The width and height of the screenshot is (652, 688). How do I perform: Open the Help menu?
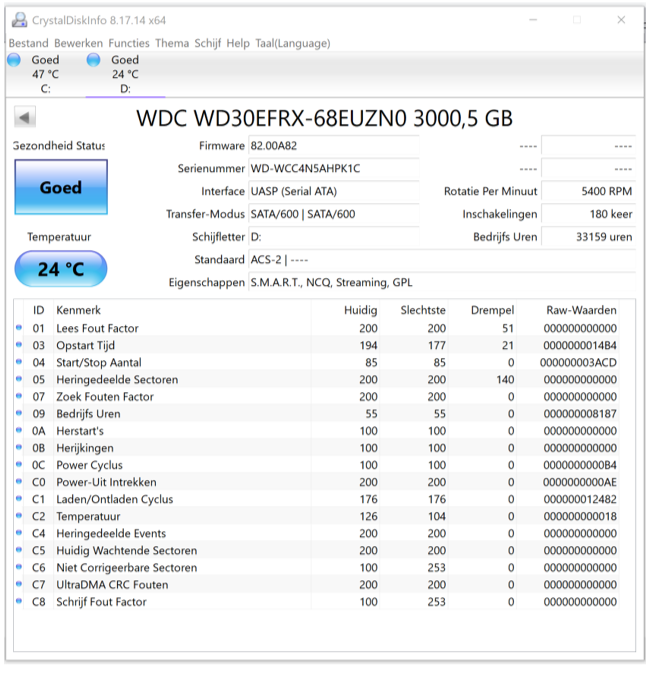(238, 43)
